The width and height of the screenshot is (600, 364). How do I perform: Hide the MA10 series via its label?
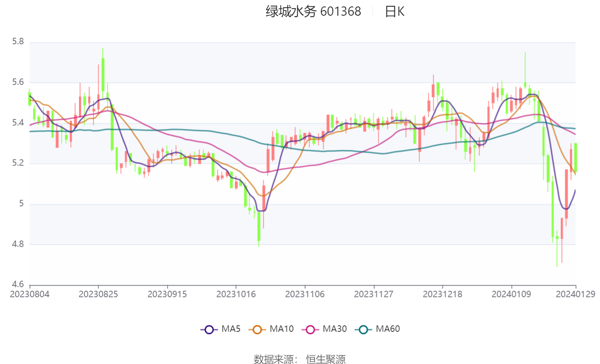(282, 329)
